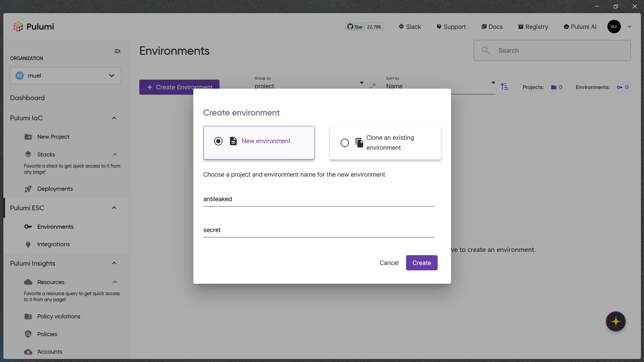Collapse the Pulumi Insights section
The width and height of the screenshot is (644, 362).
tap(114, 263)
